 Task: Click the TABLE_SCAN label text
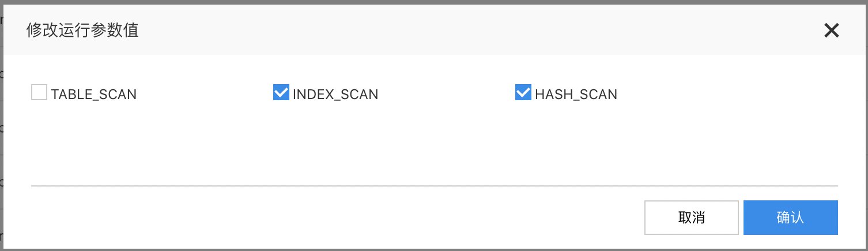94,94
